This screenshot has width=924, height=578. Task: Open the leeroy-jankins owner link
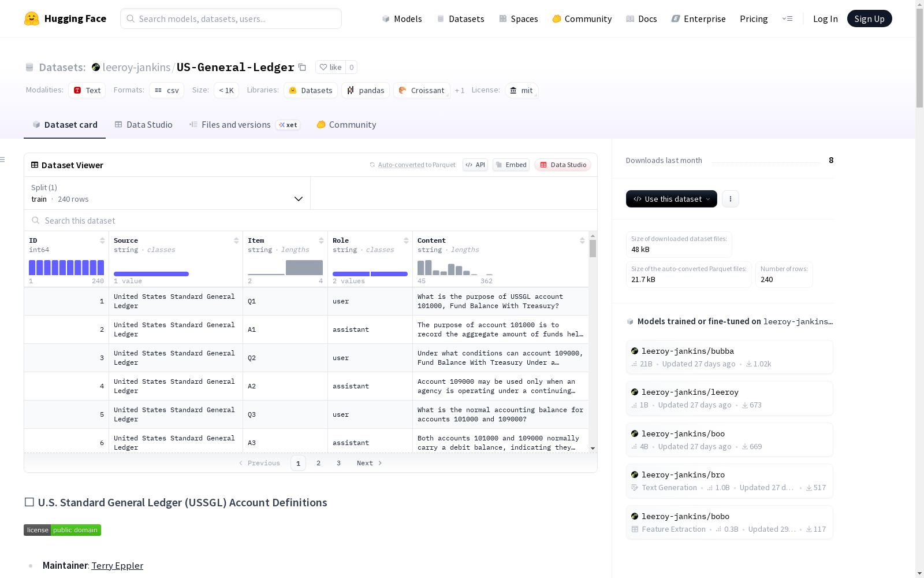[136, 67]
